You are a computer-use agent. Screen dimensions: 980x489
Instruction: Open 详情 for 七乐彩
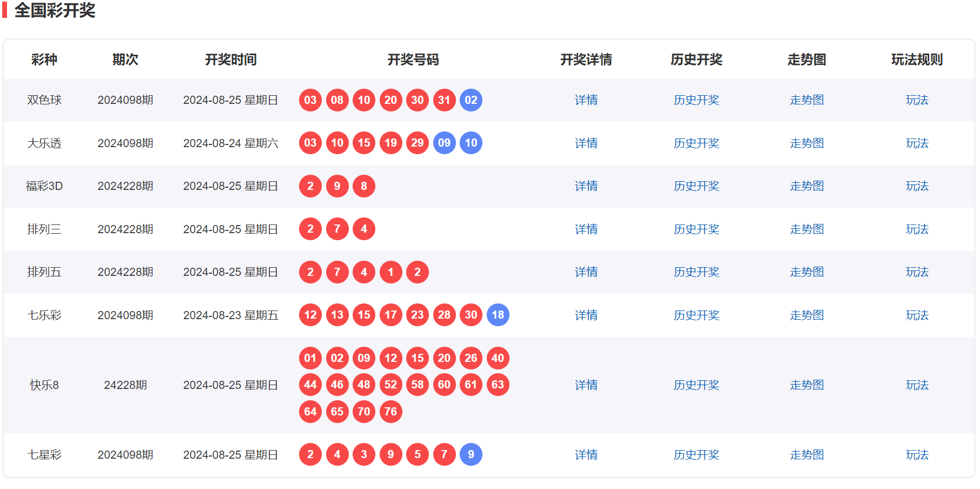click(586, 315)
